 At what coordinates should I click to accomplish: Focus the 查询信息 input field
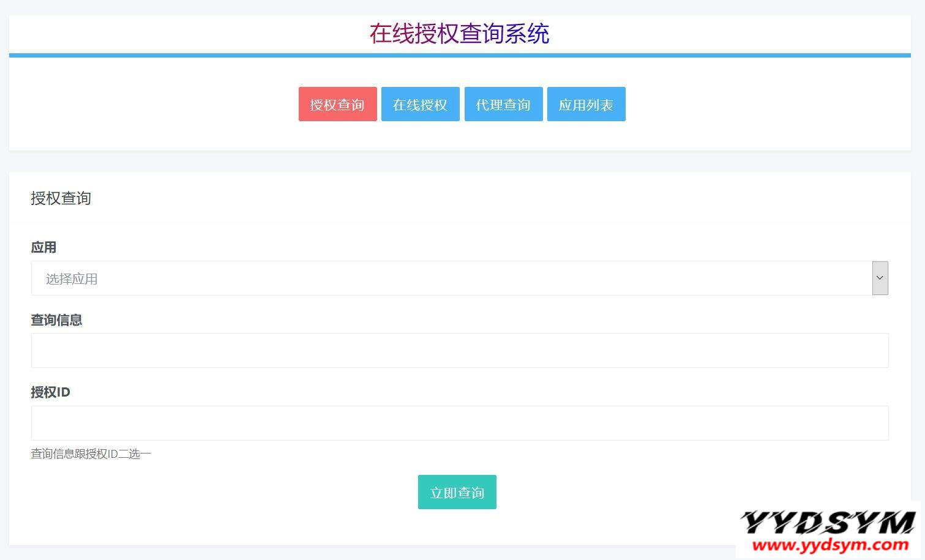(x=459, y=351)
